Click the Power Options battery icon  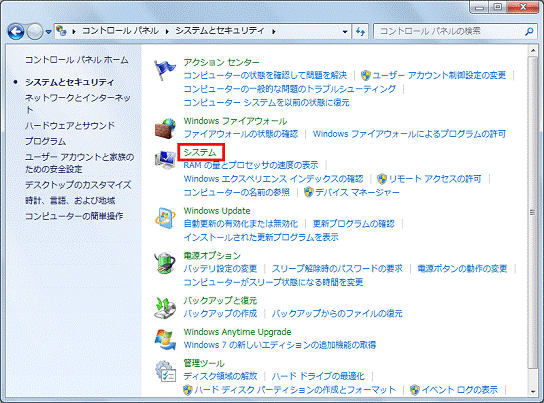click(x=165, y=263)
